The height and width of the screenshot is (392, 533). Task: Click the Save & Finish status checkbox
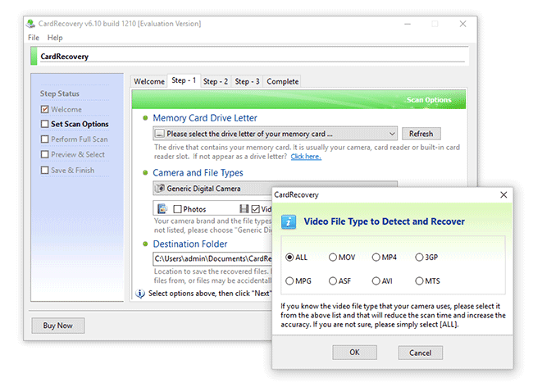click(x=44, y=170)
